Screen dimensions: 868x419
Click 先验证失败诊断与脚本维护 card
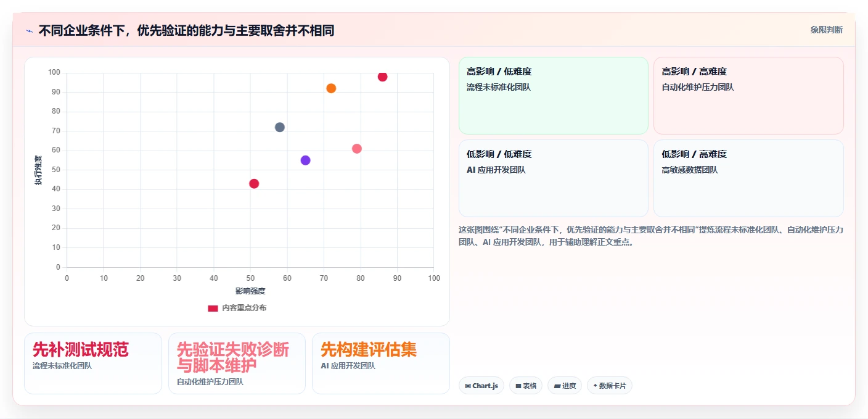237,363
